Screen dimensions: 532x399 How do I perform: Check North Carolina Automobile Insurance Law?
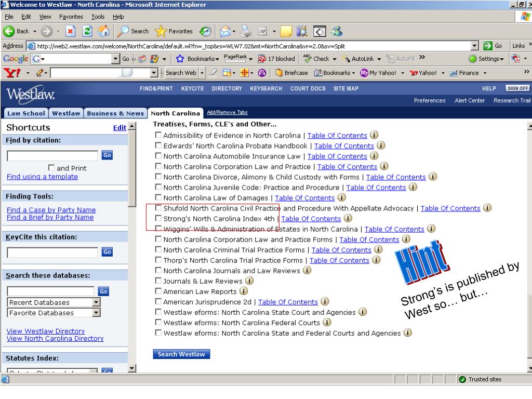coord(158,156)
